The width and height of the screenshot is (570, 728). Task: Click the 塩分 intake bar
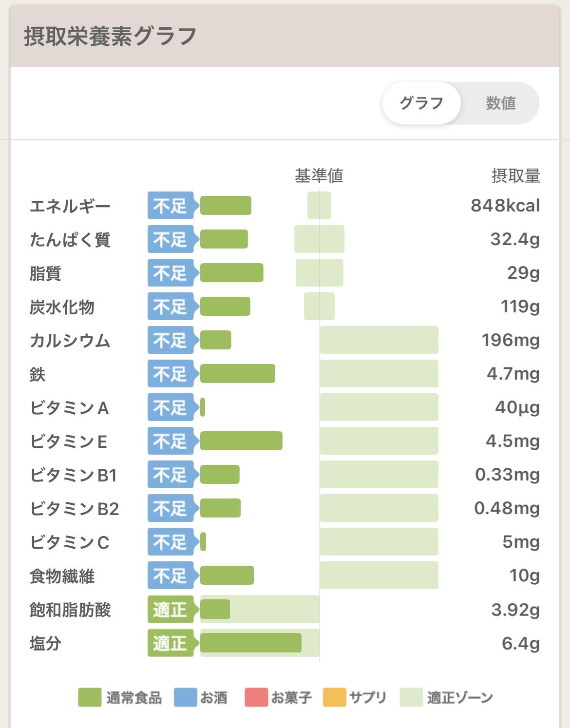pyautogui.click(x=251, y=643)
